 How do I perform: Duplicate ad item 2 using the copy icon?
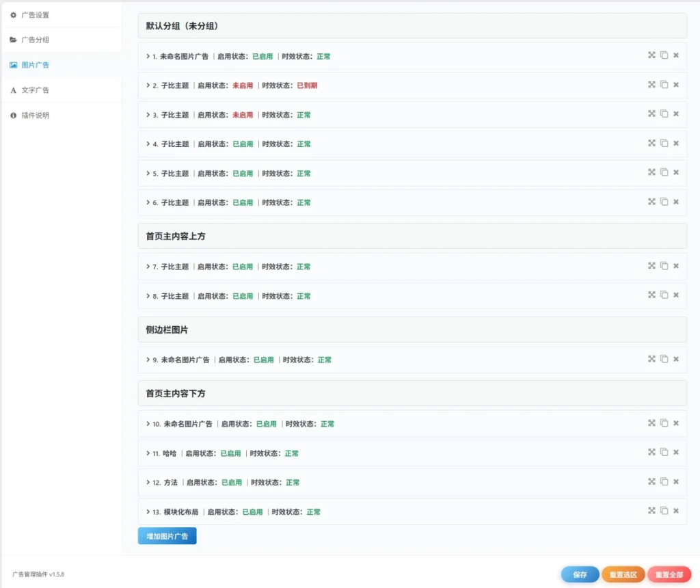click(x=664, y=84)
